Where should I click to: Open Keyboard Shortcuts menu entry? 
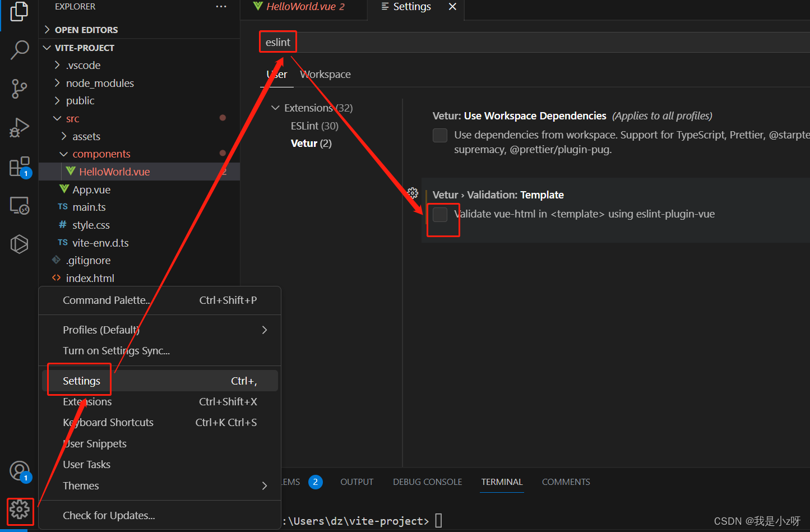point(160,422)
